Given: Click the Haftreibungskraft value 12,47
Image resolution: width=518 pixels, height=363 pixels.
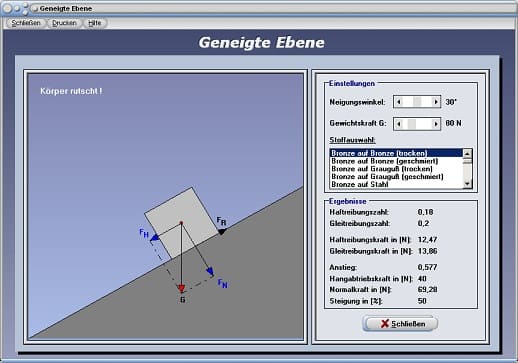Looking at the screenshot, I should click(427, 239).
